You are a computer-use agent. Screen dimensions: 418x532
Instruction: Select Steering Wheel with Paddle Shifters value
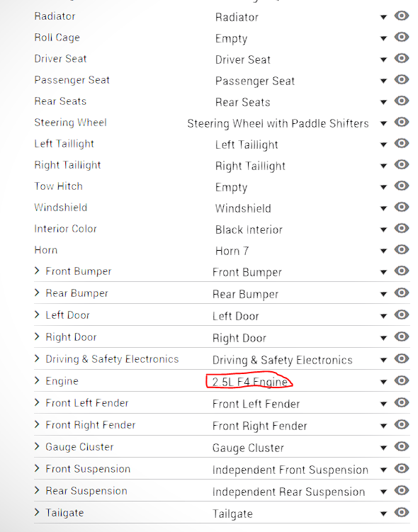[x=278, y=123]
